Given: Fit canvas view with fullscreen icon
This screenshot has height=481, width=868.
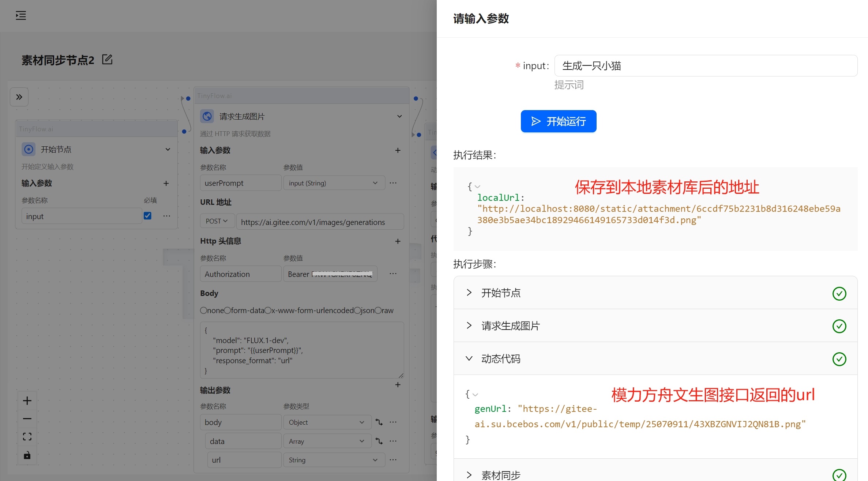Looking at the screenshot, I should point(27,436).
